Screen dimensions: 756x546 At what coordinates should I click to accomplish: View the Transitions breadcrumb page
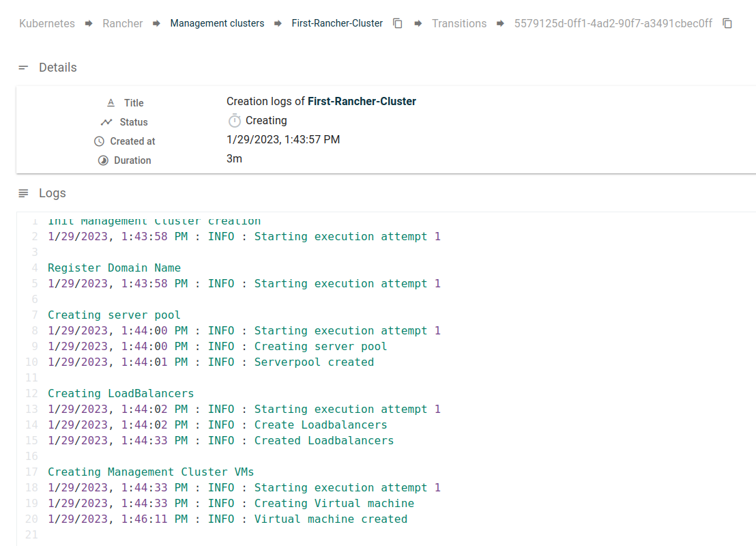point(459,23)
